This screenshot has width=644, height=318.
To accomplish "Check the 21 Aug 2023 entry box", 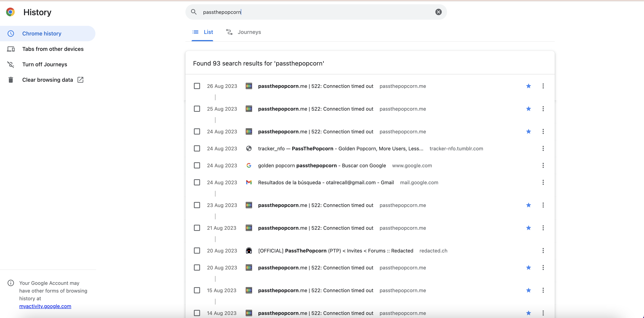I will click(197, 228).
